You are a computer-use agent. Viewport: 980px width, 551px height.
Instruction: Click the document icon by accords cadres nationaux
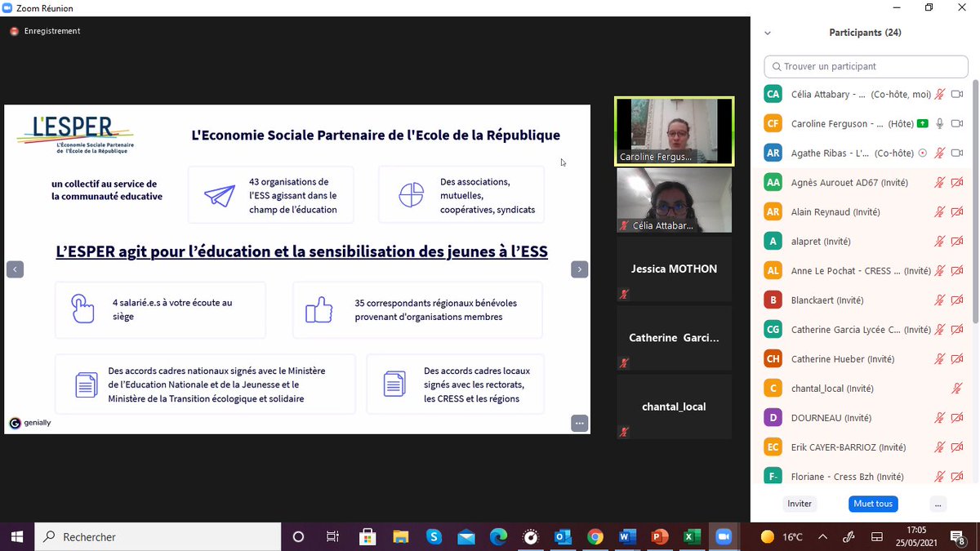click(86, 384)
